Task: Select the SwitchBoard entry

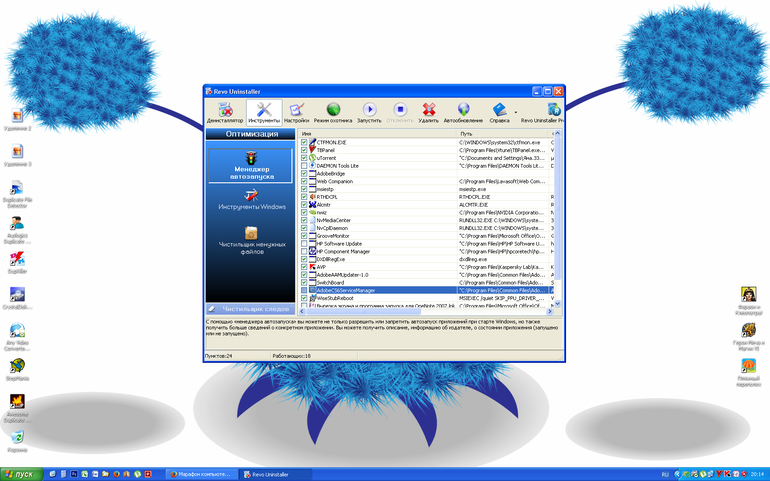Action: (426, 283)
